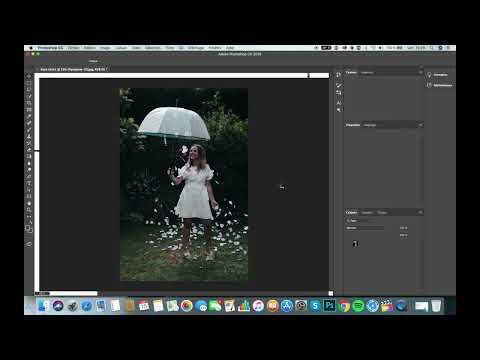Image resolution: width=480 pixels, height=360 pixels.
Task: Select the Frame tool
Action: point(29,109)
